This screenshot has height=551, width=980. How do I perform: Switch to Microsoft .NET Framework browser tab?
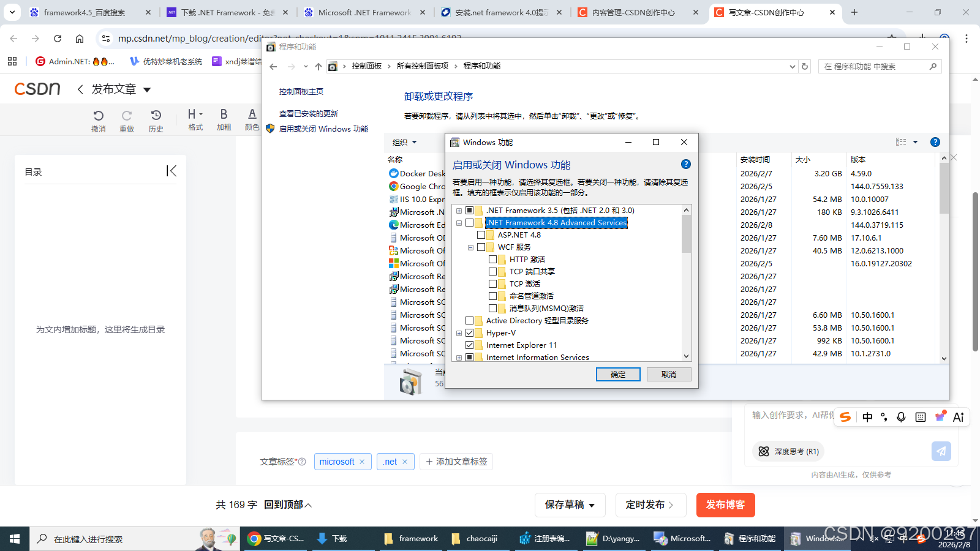point(365,12)
